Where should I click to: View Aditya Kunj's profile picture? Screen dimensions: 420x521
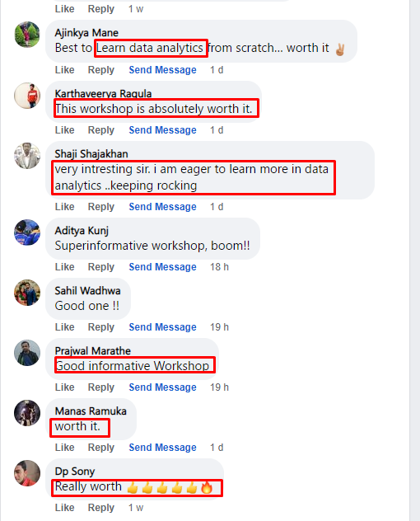(x=27, y=232)
